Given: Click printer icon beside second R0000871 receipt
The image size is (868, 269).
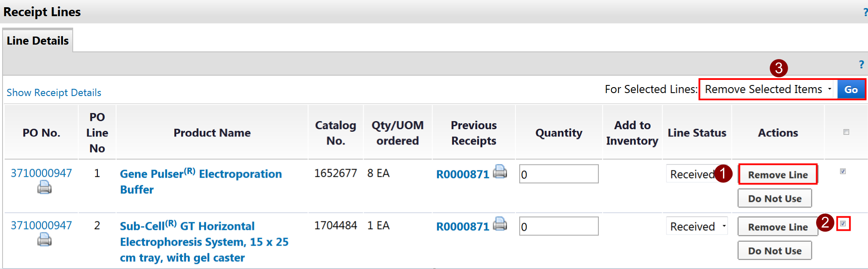Looking at the screenshot, I should click(500, 224).
